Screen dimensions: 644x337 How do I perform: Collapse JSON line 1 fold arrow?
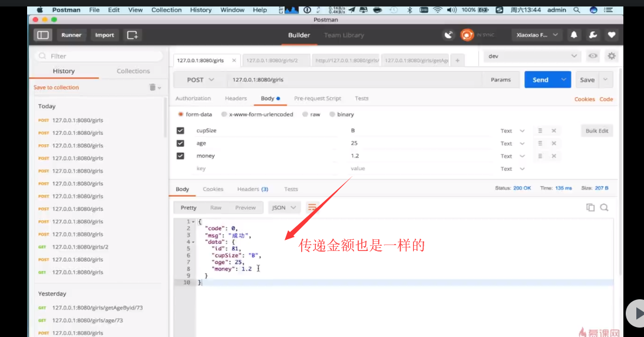193,222
